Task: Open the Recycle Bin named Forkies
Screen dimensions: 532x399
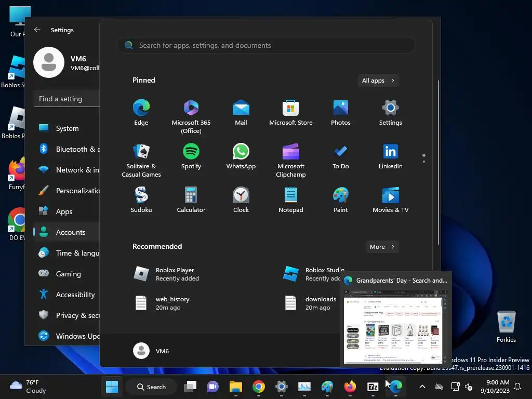Action: point(506,327)
